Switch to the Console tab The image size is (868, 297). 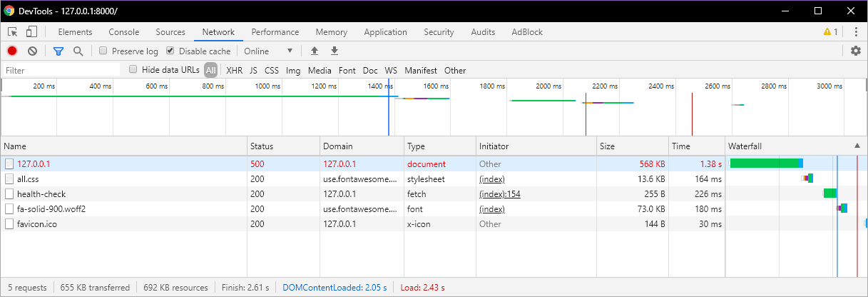pos(124,32)
